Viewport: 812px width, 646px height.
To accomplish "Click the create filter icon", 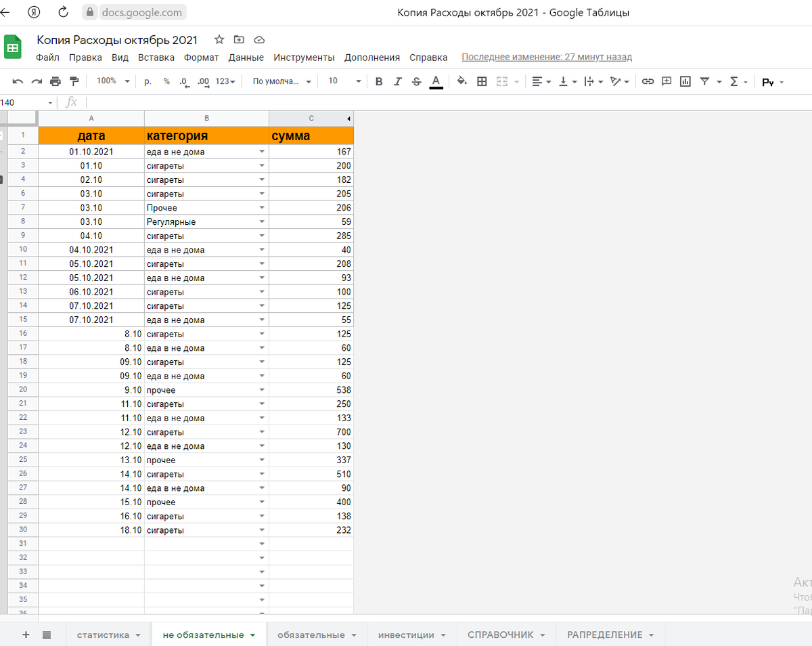I will point(704,81).
